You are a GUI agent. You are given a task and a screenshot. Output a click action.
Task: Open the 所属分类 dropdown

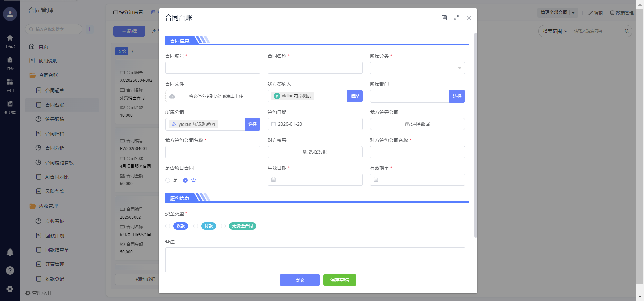[x=417, y=68]
